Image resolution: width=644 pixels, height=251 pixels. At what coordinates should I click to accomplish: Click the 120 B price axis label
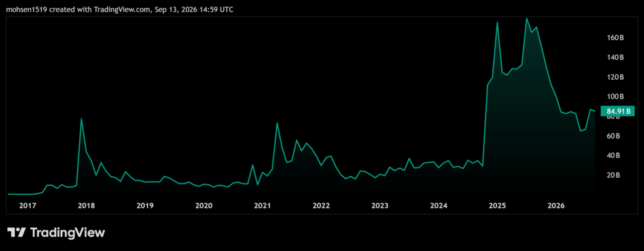coord(616,77)
